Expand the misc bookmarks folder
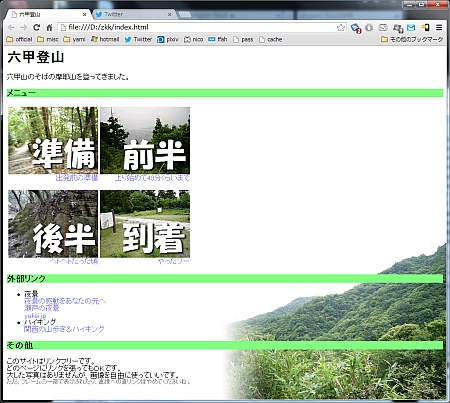This screenshot has height=403, width=450. click(48, 39)
